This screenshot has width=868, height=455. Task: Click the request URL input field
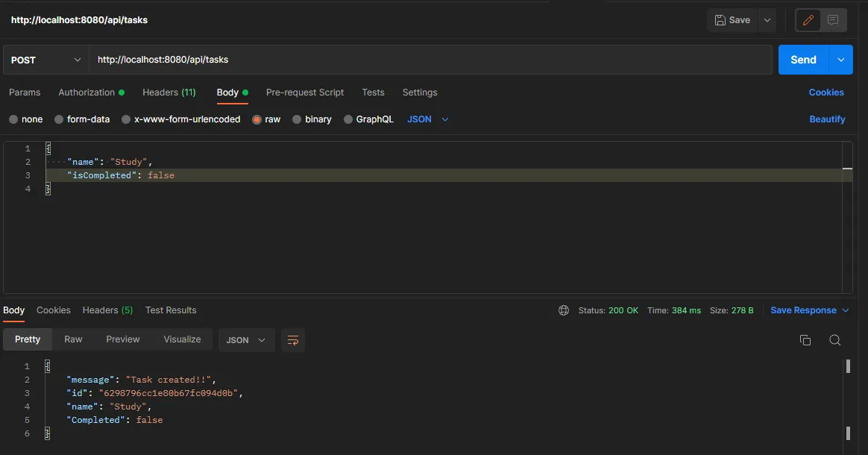430,60
